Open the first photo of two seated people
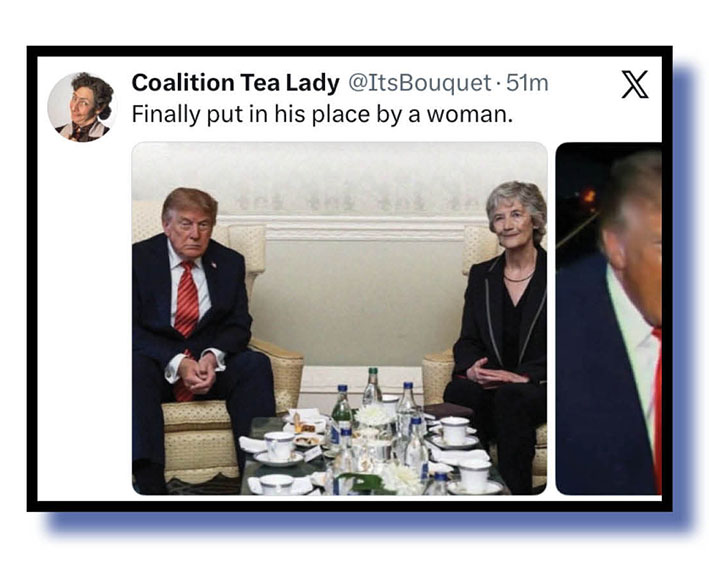Screen dimensions: 709x562 click(339, 318)
